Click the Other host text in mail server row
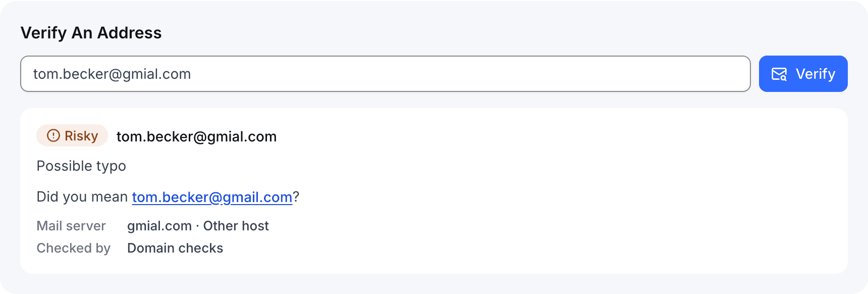Viewport: 868px width, 294px height. pos(236,226)
